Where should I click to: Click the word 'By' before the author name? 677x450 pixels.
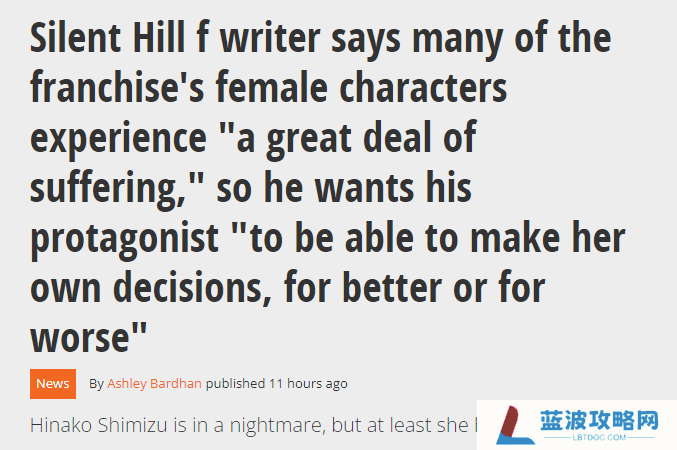pos(96,384)
